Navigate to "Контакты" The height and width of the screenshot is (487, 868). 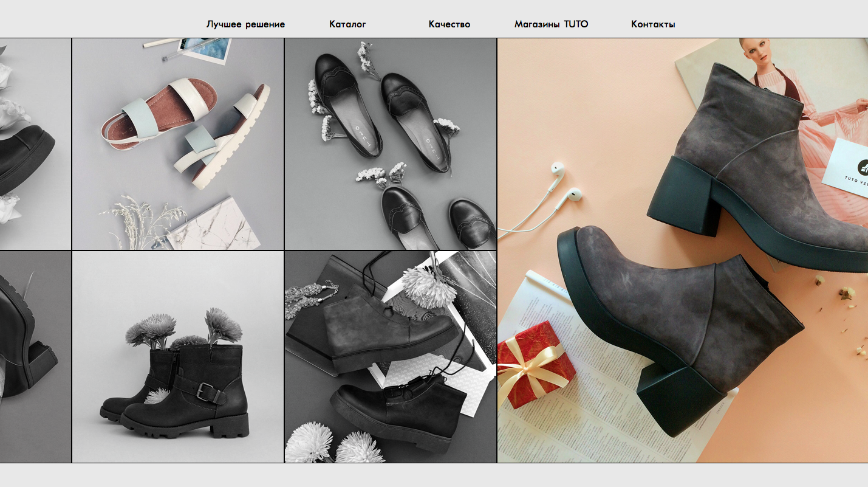click(653, 24)
